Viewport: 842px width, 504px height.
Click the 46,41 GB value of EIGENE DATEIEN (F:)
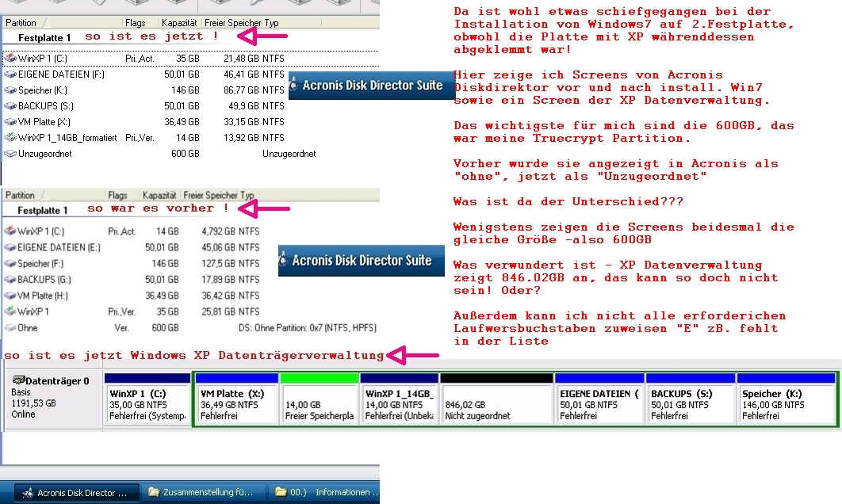click(241, 74)
